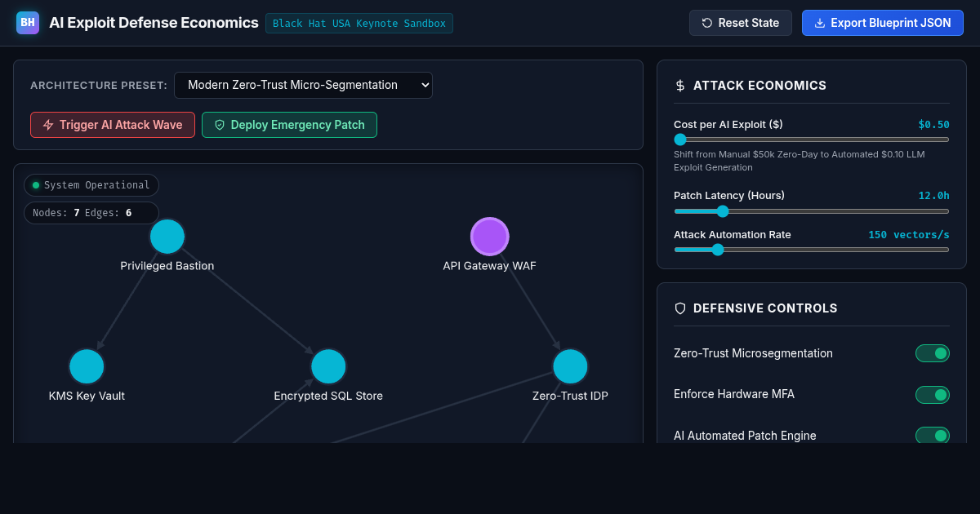Click the Privileged Bastion label
Screen dimensions: 980x514
pyautogui.click(x=167, y=266)
